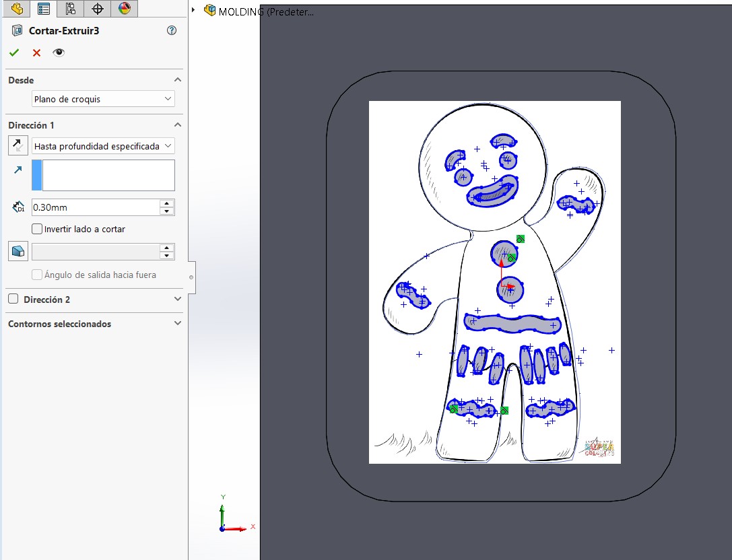Expand the Dirección 2 section
732x560 pixels.
177,299
